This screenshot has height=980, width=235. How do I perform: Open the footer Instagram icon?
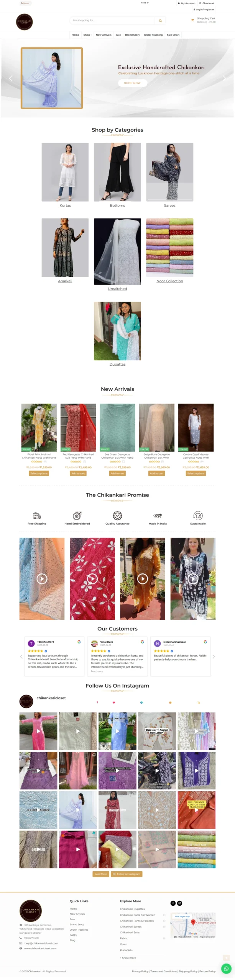pos(179,903)
